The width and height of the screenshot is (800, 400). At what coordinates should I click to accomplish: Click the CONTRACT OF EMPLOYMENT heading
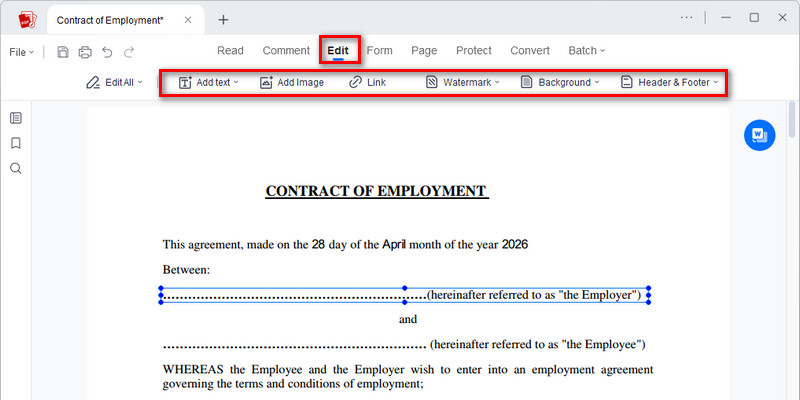coord(377,191)
